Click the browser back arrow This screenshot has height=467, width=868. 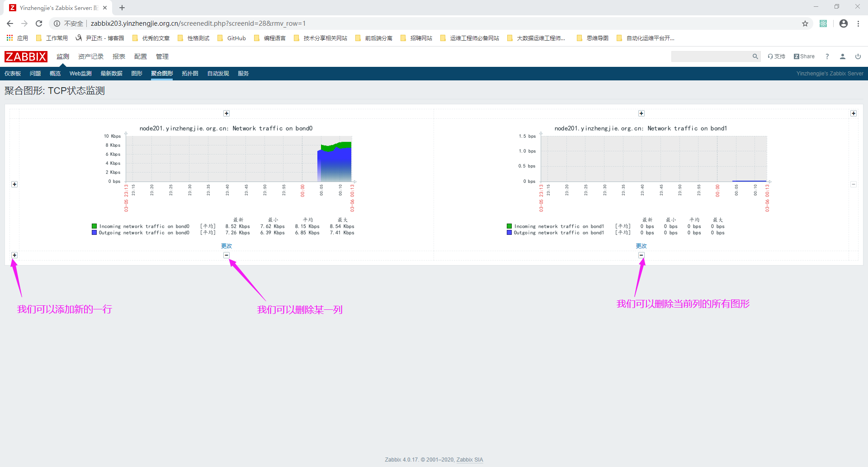click(10, 23)
